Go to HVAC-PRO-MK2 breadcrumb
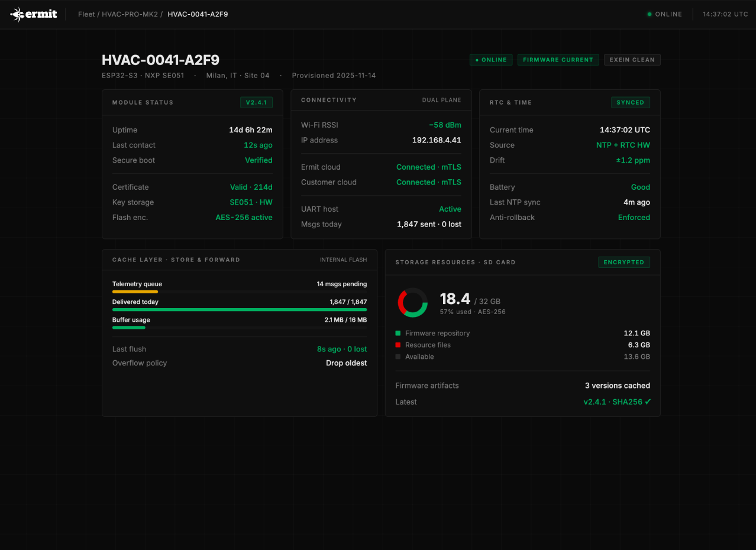This screenshot has width=756, height=550. (130, 14)
